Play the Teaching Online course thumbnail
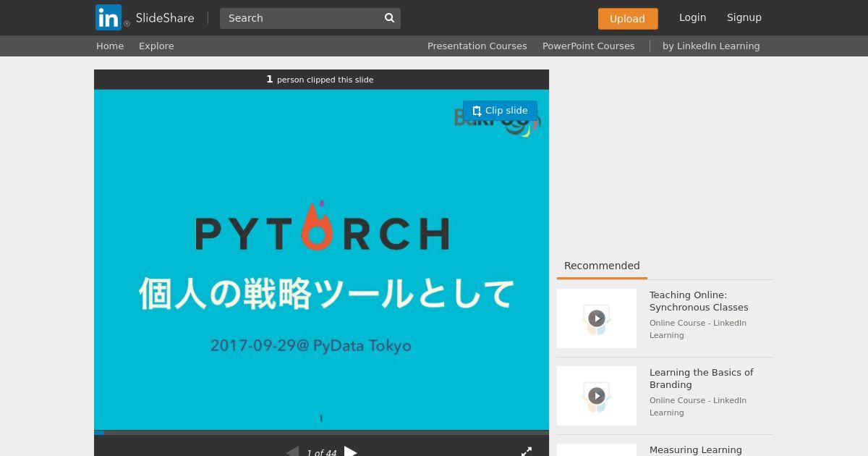This screenshot has width=868, height=456. [x=597, y=318]
